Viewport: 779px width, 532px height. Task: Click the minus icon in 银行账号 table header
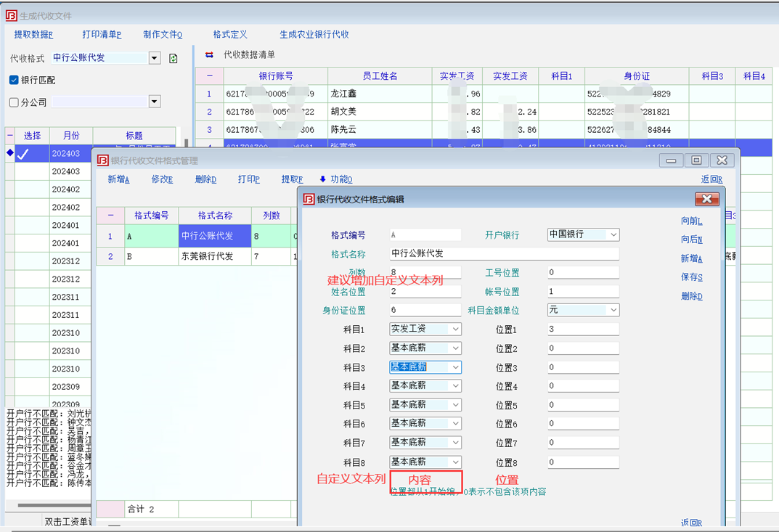[209, 75]
